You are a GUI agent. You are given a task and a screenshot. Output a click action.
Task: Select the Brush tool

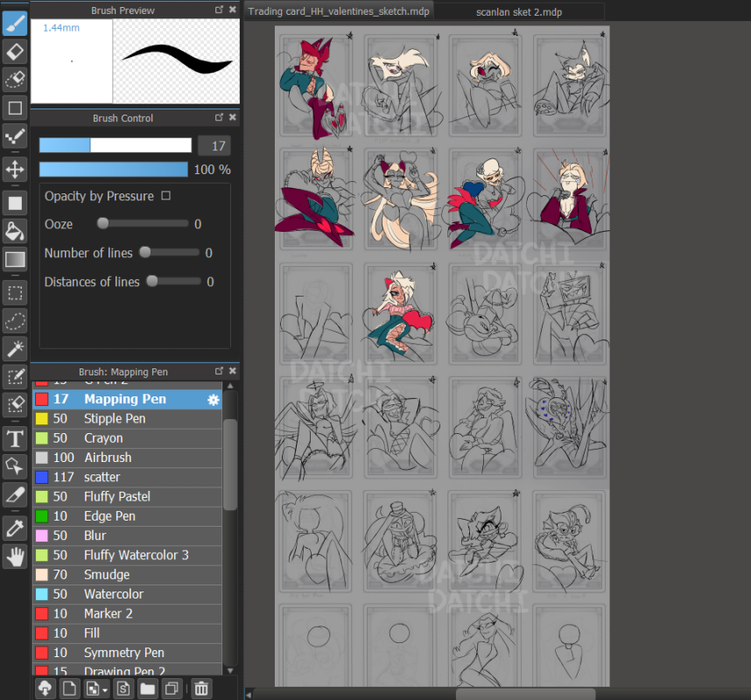pos(15,24)
